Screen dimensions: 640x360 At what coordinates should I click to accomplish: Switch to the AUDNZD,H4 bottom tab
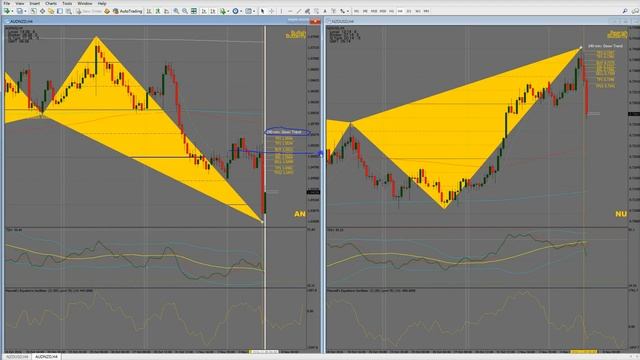46,357
